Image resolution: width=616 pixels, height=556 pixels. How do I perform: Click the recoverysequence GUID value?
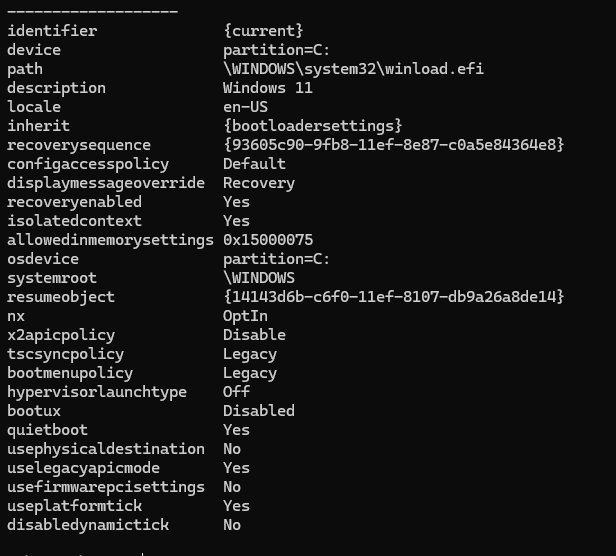[393, 145]
